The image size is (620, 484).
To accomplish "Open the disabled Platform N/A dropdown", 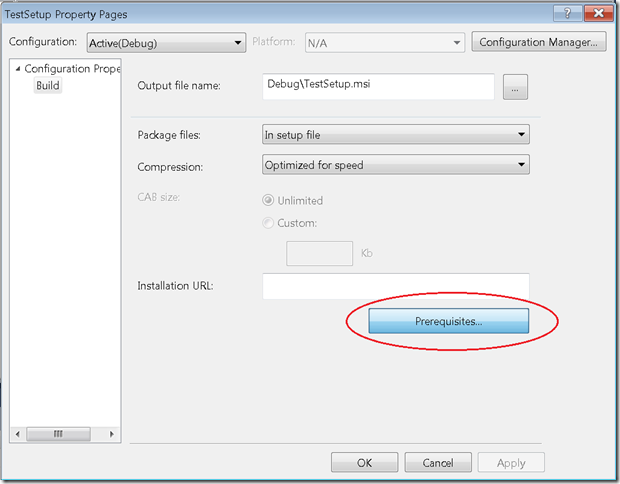I will [385, 43].
